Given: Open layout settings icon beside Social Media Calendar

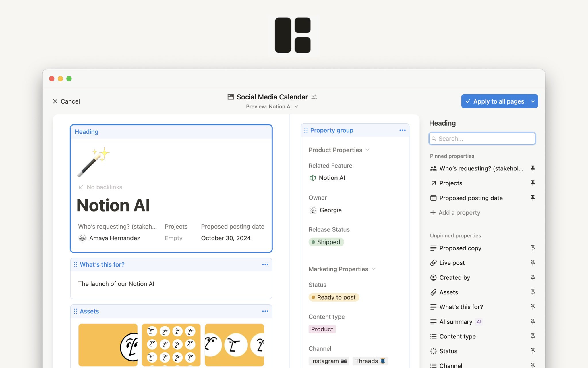Looking at the screenshot, I should click(314, 97).
